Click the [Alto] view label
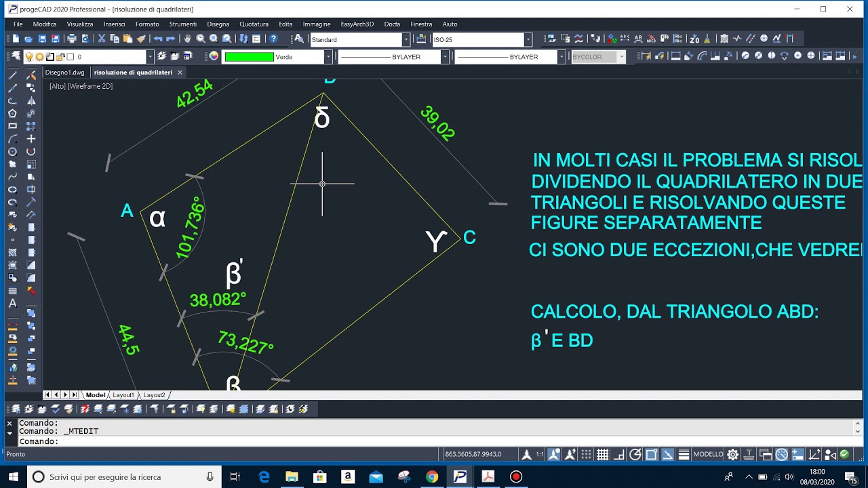Viewport: 868px width, 488px height. point(57,86)
